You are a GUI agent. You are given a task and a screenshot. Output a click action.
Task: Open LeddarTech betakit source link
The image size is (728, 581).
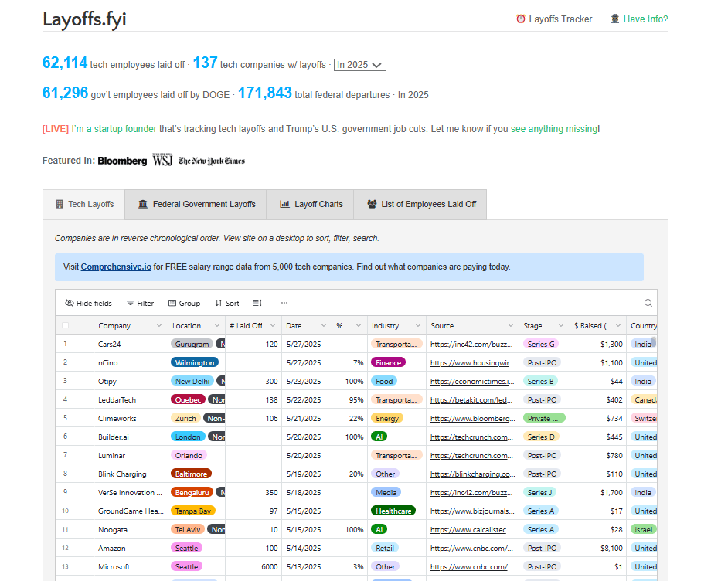[x=471, y=400]
